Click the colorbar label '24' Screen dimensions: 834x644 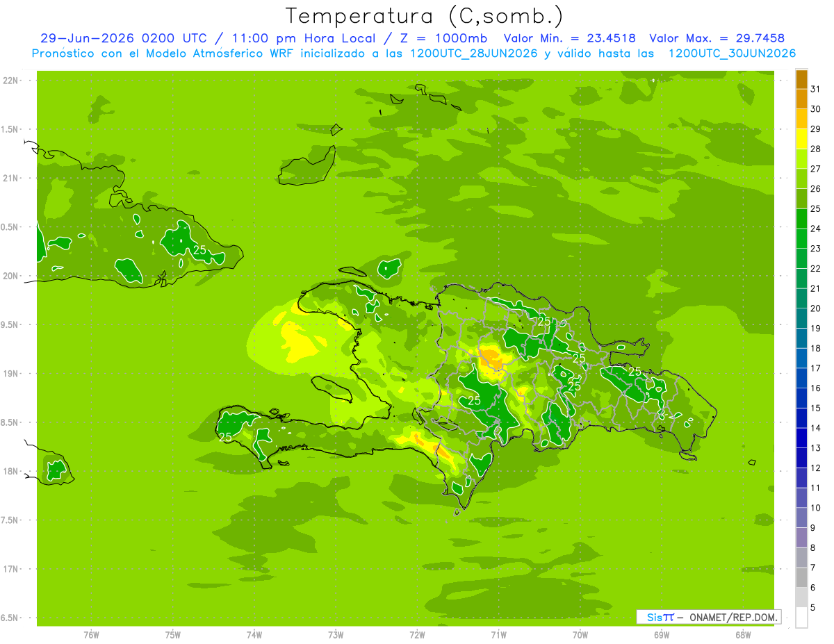point(816,228)
